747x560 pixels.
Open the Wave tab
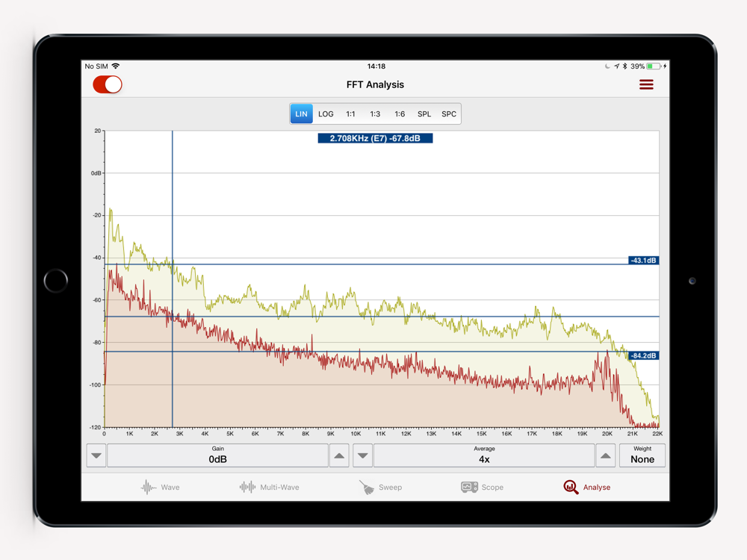click(160, 487)
